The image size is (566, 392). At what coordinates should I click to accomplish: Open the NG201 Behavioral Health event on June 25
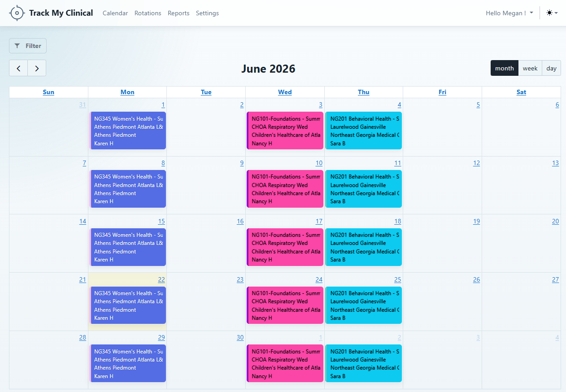(x=364, y=305)
